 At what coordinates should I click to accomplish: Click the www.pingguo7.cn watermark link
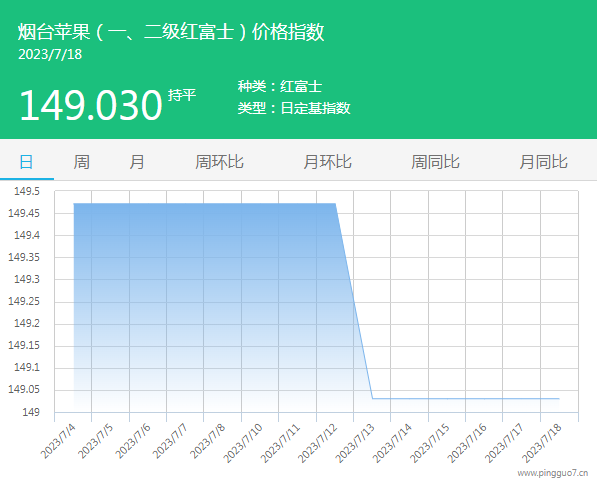(552, 473)
